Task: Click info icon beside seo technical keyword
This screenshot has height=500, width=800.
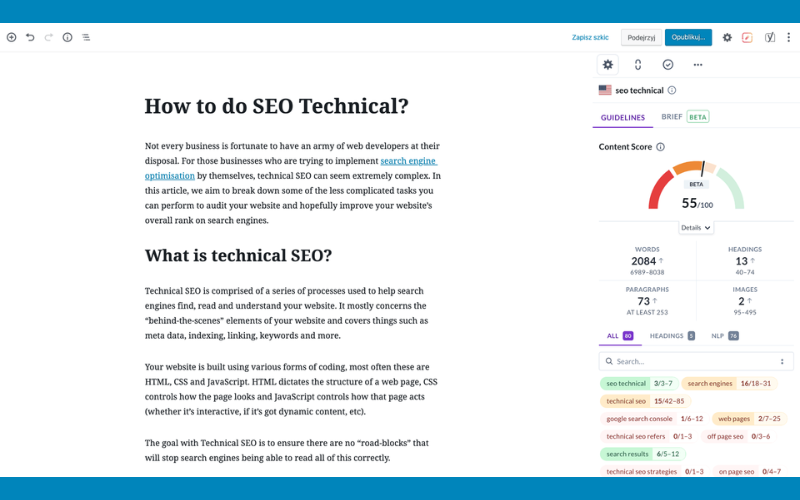Action: click(672, 90)
